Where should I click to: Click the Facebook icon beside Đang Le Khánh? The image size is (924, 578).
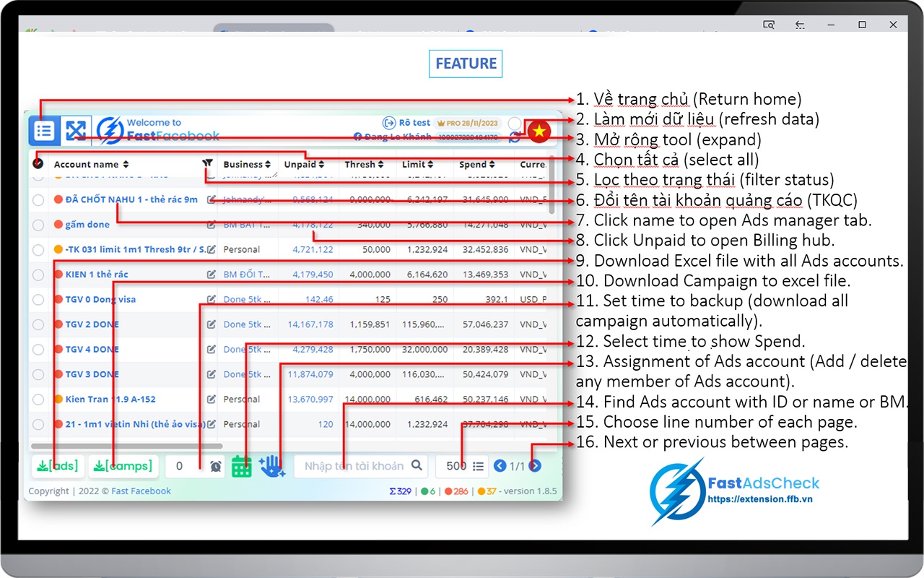pyautogui.click(x=357, y=137)
